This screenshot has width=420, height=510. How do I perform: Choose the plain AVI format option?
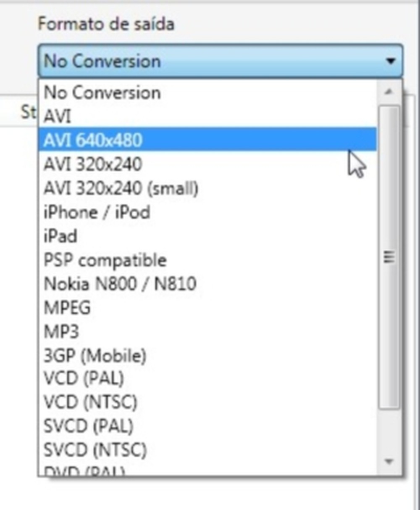58,116
